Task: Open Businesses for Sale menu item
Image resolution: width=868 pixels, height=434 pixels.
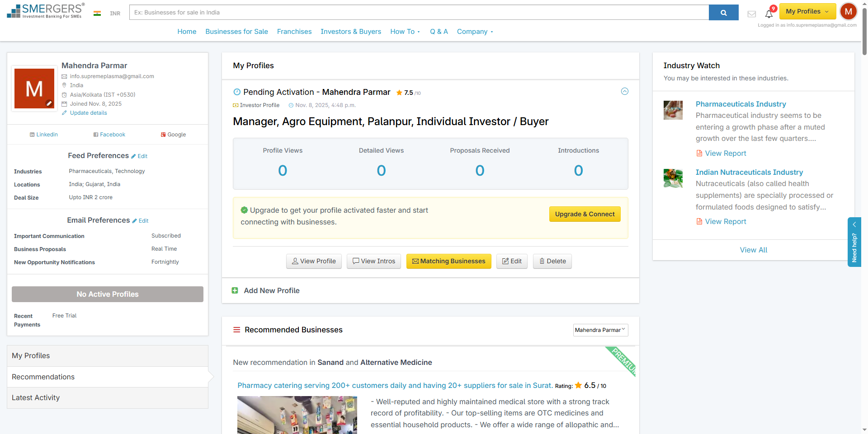Action: click(x=236, y=32)
